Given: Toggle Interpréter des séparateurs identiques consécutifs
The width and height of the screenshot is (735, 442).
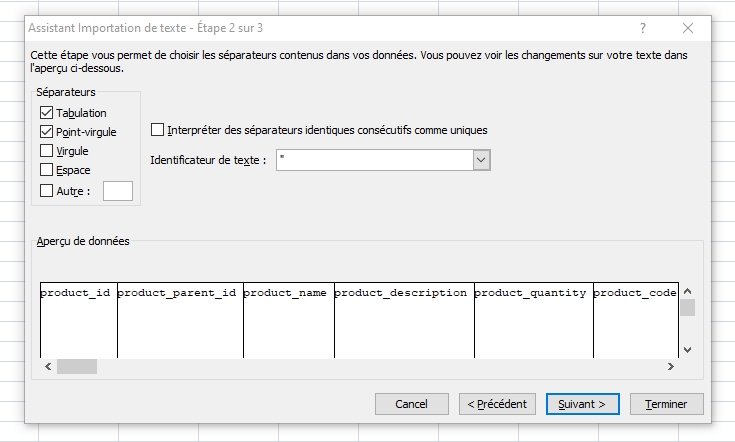Looking at the screenshot, I should coord(158,130).
